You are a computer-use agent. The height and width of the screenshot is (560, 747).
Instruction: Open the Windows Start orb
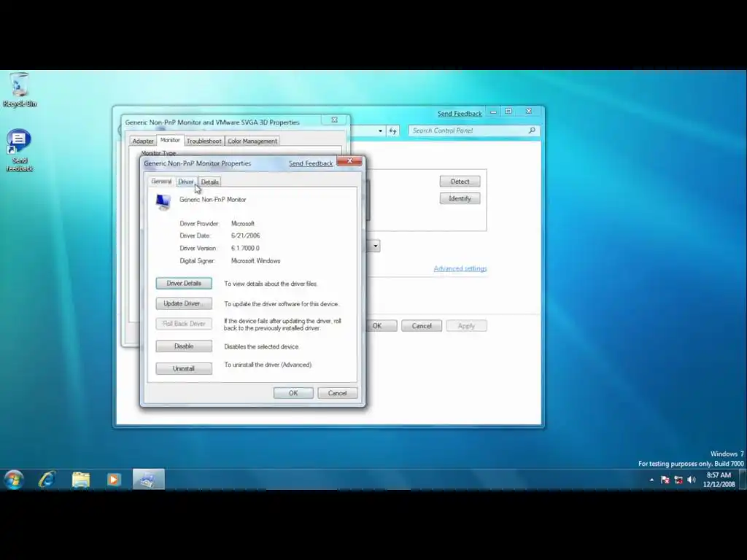tap(14, 480)
